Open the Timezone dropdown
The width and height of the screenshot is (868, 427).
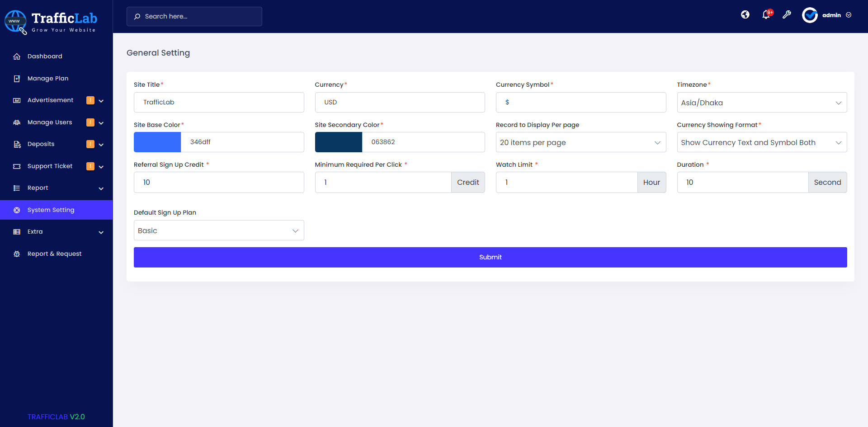pos(762,102)
